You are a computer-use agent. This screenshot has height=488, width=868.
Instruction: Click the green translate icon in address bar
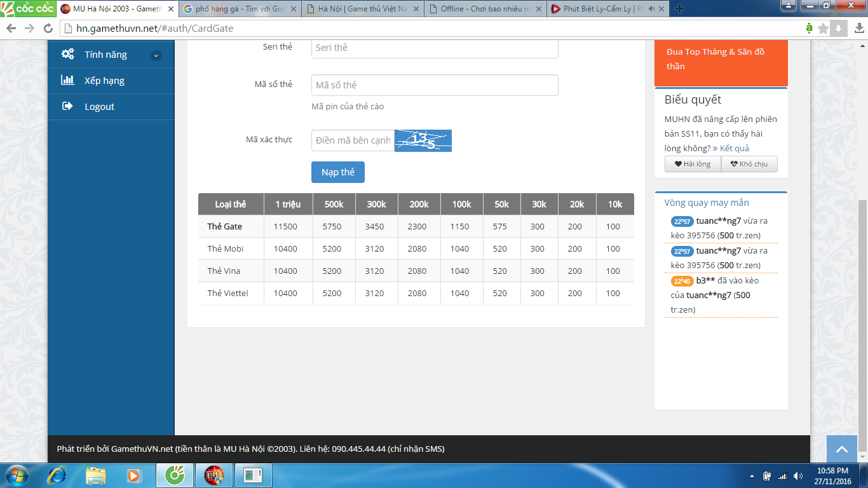coord(809,28)
